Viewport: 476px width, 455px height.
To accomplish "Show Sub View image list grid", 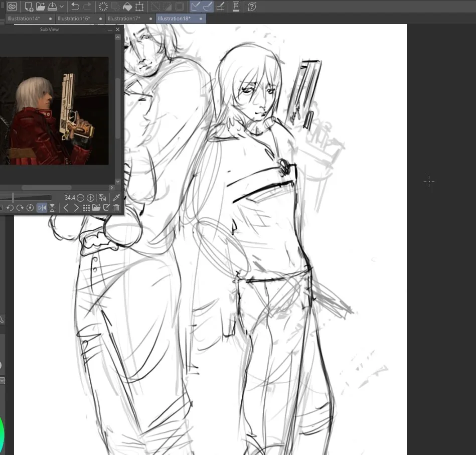I will point(86,208).
